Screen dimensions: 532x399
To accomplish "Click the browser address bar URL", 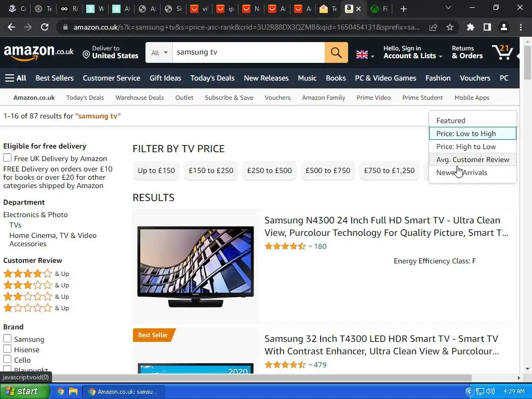I will [246, 27].
